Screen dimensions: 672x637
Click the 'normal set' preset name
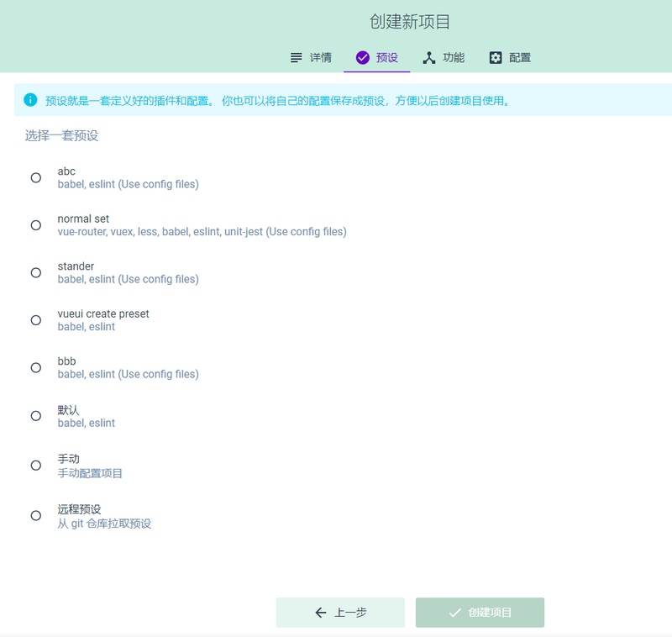(83, 218)
